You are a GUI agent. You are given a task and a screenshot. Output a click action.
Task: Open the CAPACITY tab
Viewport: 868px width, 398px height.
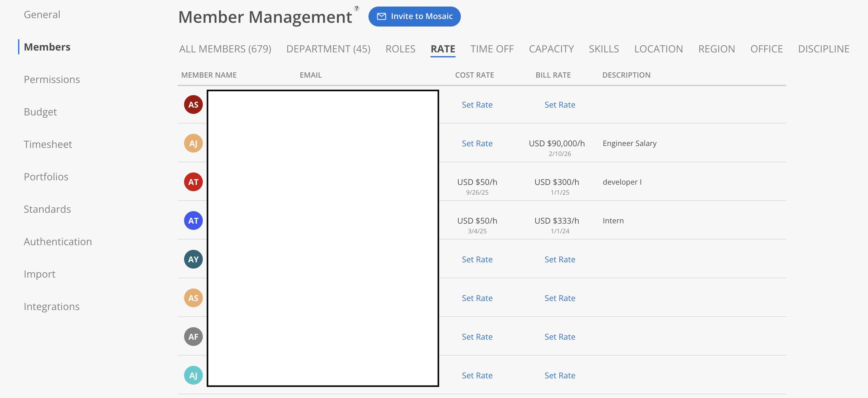551,49
